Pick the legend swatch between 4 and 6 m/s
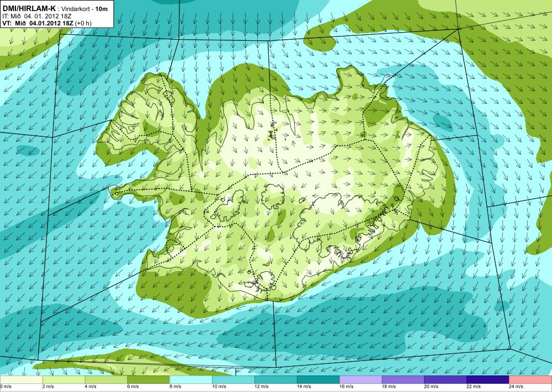Image resolution: width=552 pixels, height=392 pixels. [x=106, y=380]
